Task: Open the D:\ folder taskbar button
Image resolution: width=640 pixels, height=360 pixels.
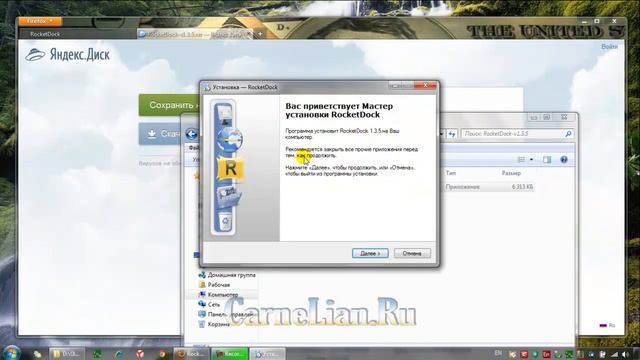Action: pos(66,354)
